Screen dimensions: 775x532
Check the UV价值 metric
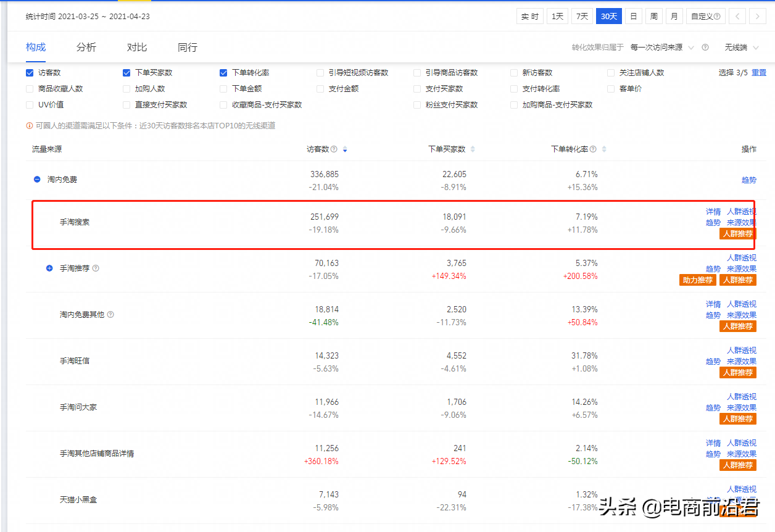pos(30,105)
